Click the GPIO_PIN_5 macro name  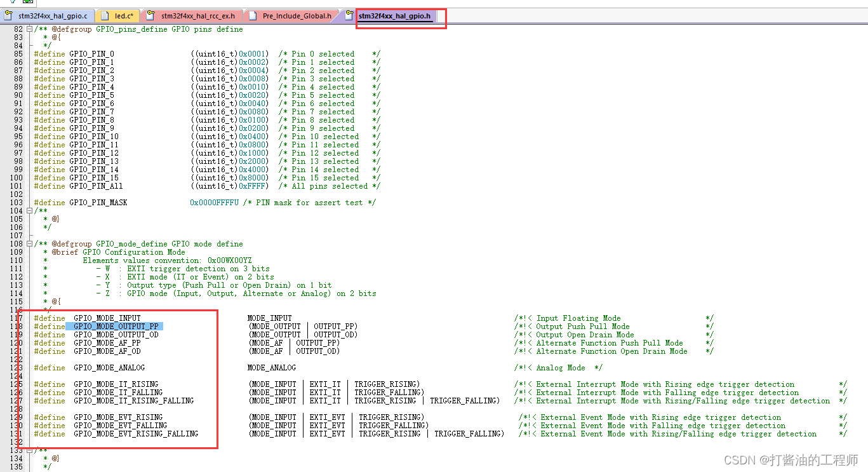coord(91,95)
